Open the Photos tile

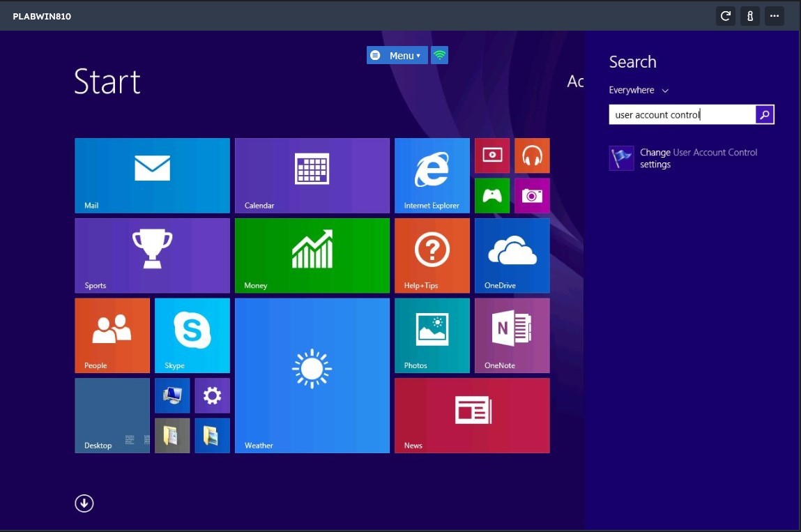[x=432, y=336]
